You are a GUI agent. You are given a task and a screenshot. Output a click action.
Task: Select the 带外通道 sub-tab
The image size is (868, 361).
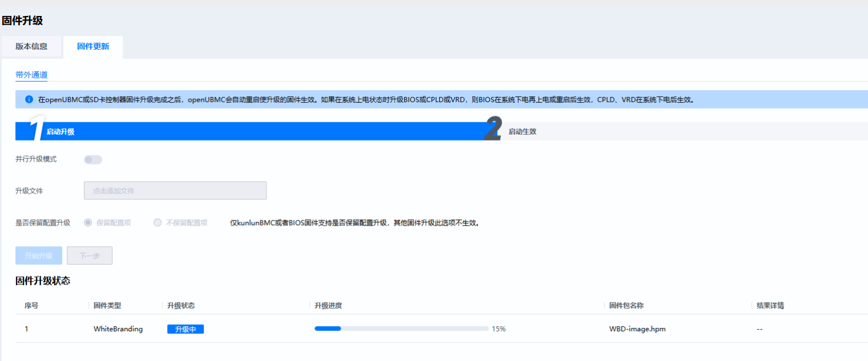coord(31,75)
